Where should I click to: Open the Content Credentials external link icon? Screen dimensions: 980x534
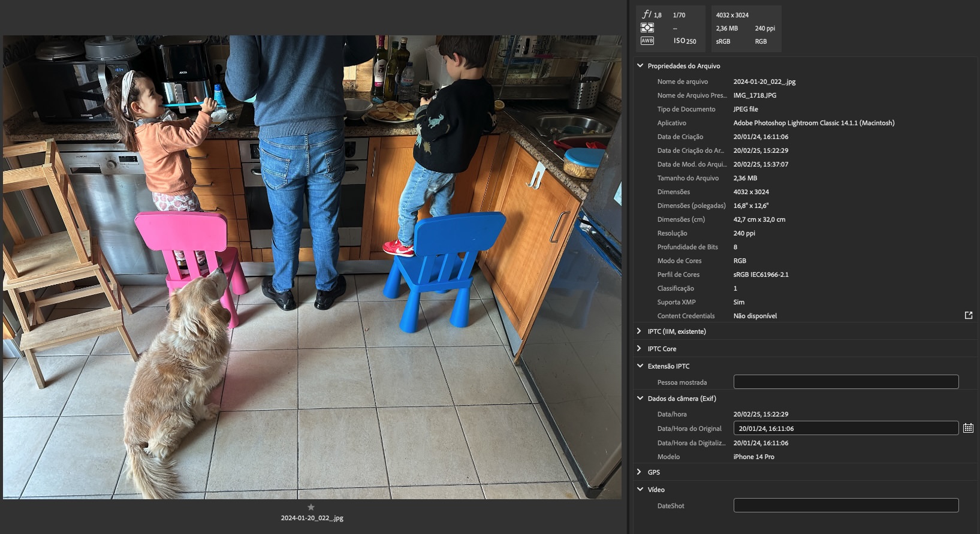pos(968,315)
